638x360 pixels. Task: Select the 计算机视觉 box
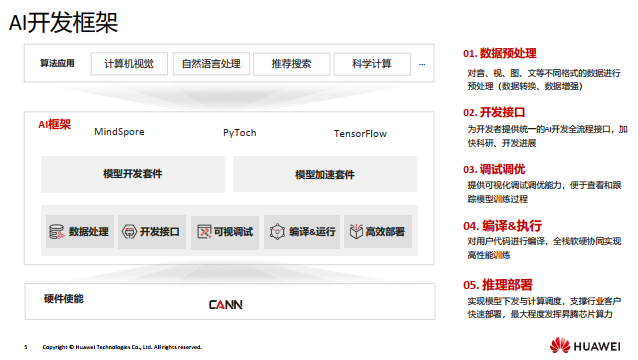click(x=129, y=64)
